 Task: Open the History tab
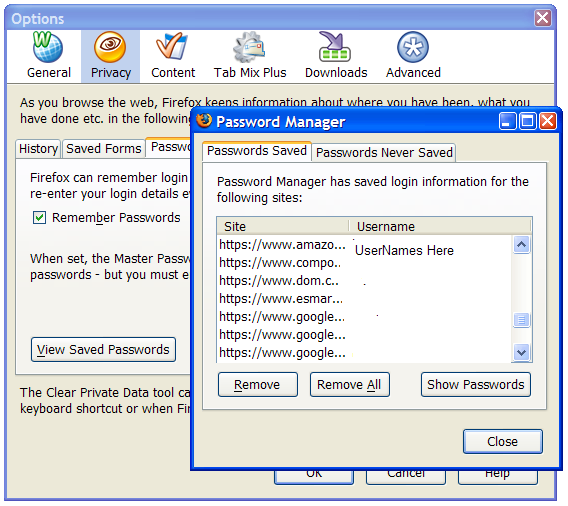[38, 149]
